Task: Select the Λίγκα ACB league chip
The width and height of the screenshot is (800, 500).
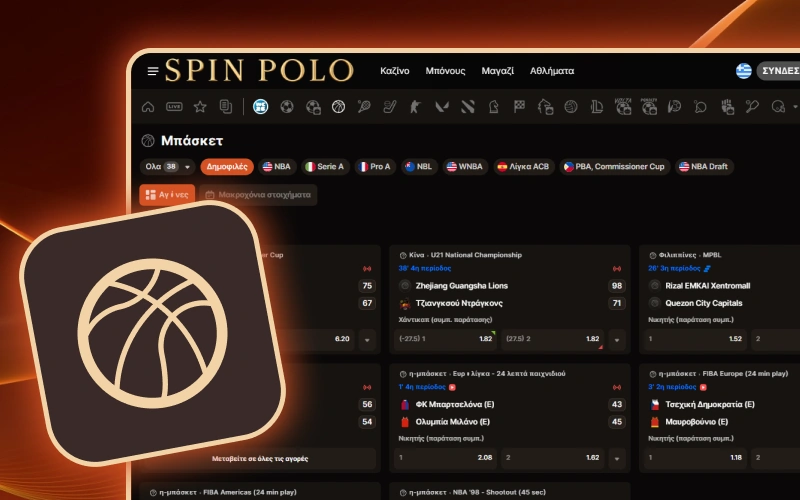Action: pos(523,166)
